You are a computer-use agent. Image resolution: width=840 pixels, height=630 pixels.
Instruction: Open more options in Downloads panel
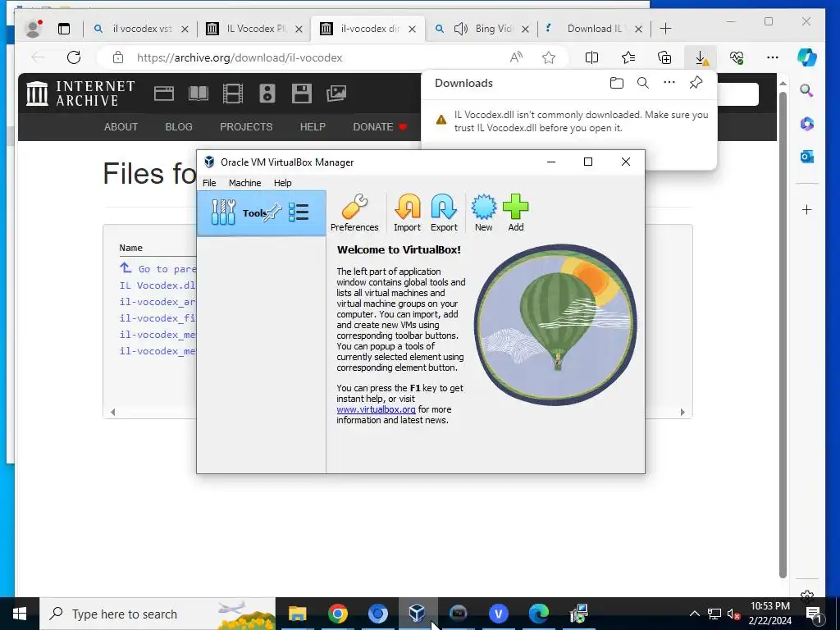(669, 83)
